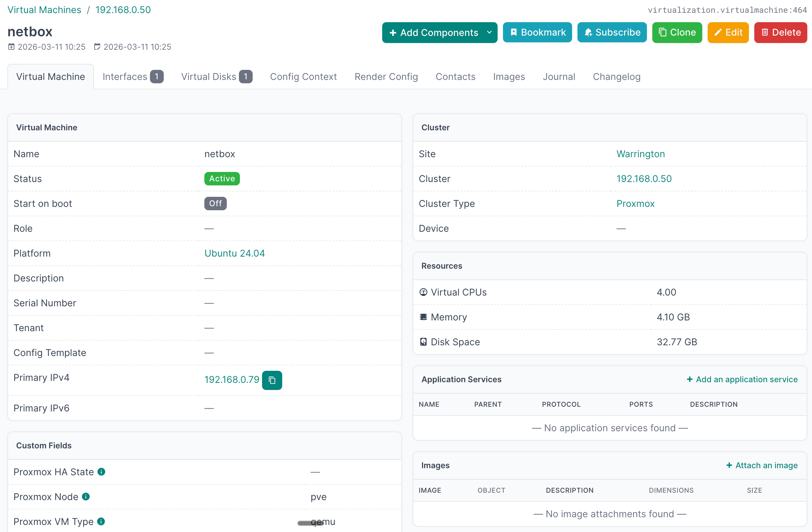Select the Clone icon
This screenshot has width=812, height=532.
click(662, 32)
